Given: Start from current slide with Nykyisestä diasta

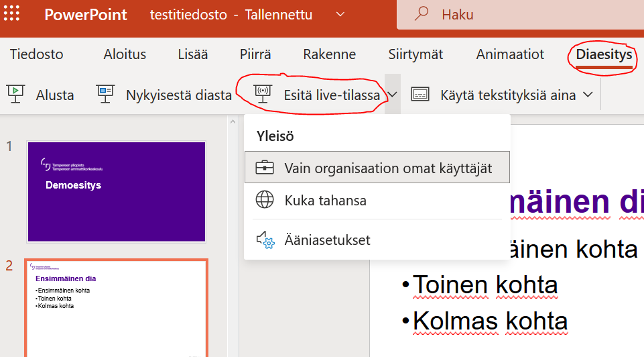Looking at the screenshot, I should [164, 95].
